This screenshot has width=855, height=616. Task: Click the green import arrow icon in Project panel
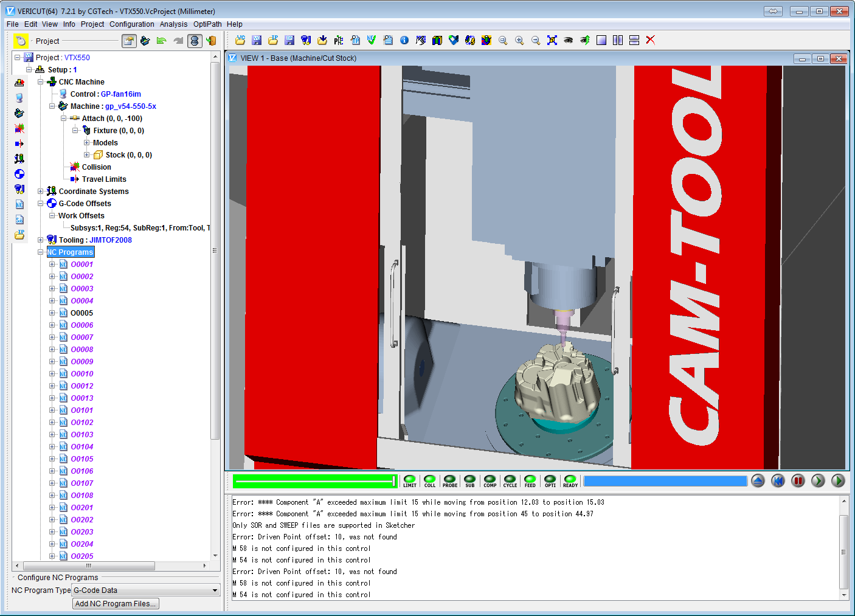click(161, 41)
